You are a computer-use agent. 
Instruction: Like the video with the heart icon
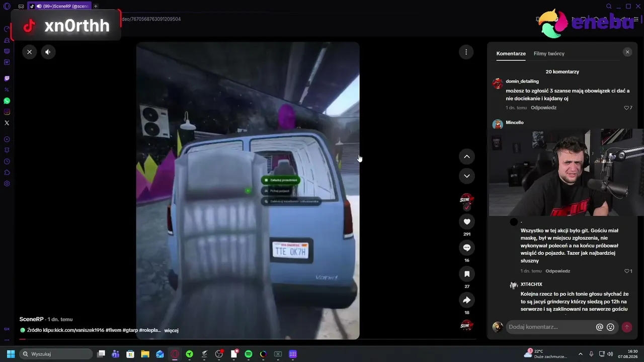[467, 222]
